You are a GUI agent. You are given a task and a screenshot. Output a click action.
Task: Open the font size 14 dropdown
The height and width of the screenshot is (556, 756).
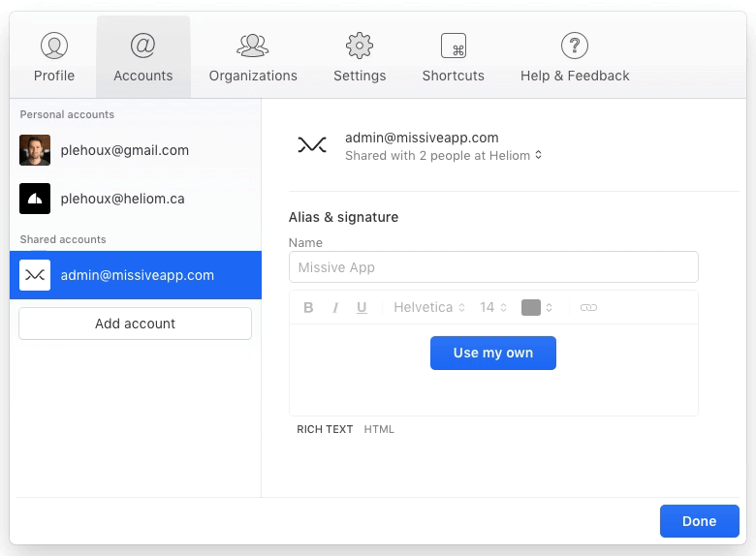pyautogui.click(x=493, y=307)
